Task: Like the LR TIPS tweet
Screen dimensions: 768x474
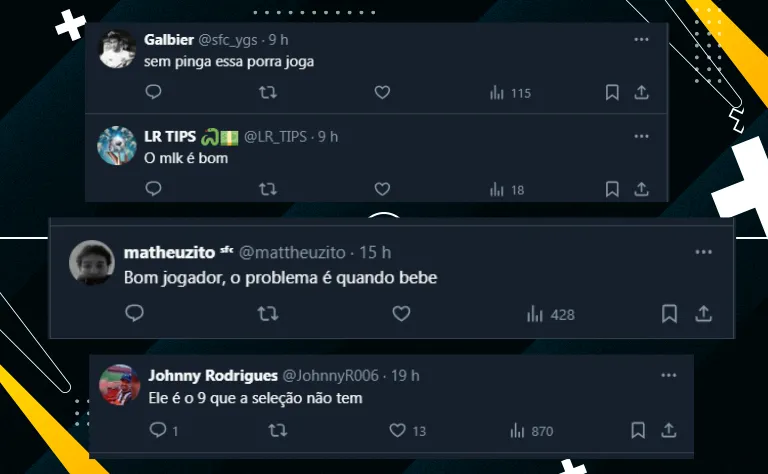Action: [382, 189]
